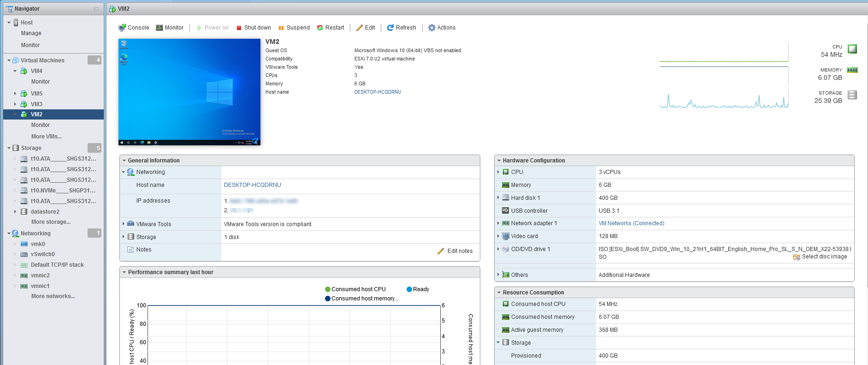868x365 pixels.
Task: Collapse the Virtual Machines tree node
Action: tap(9, 60)
